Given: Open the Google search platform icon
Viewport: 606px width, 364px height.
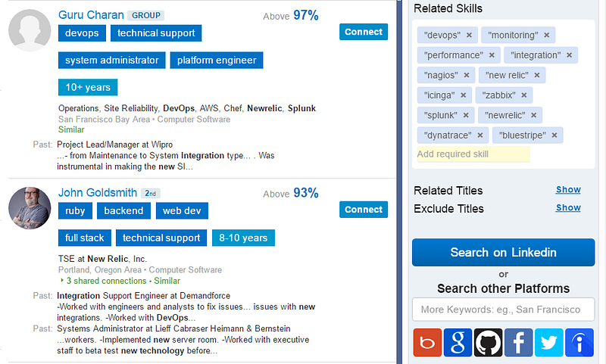Looking at the screenshot, I should 458,342.
